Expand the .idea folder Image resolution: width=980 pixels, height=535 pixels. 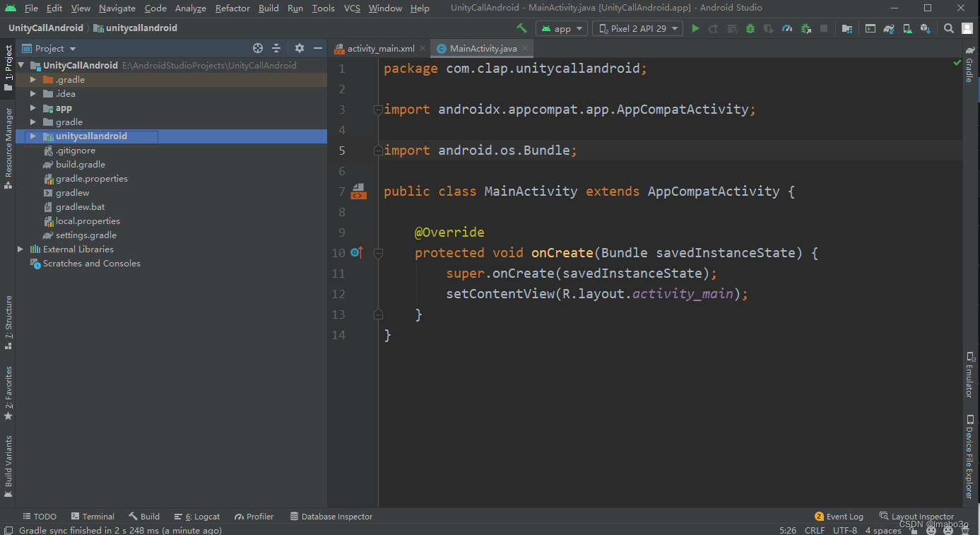coord(33,94)
